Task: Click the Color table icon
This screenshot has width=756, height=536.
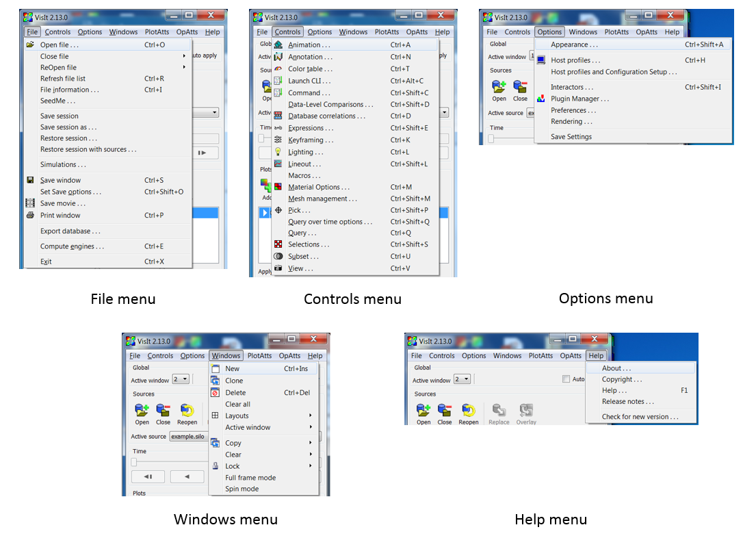Action: click(x=278, y=68)
